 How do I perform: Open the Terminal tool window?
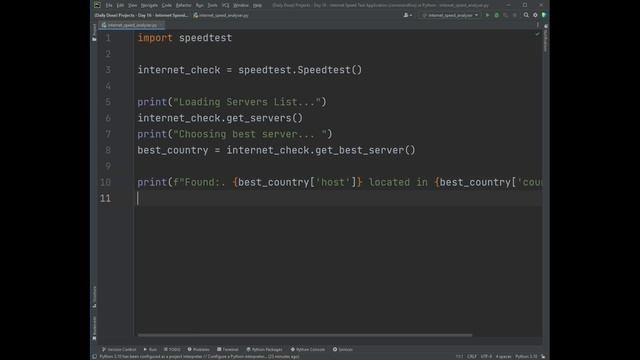228,349
